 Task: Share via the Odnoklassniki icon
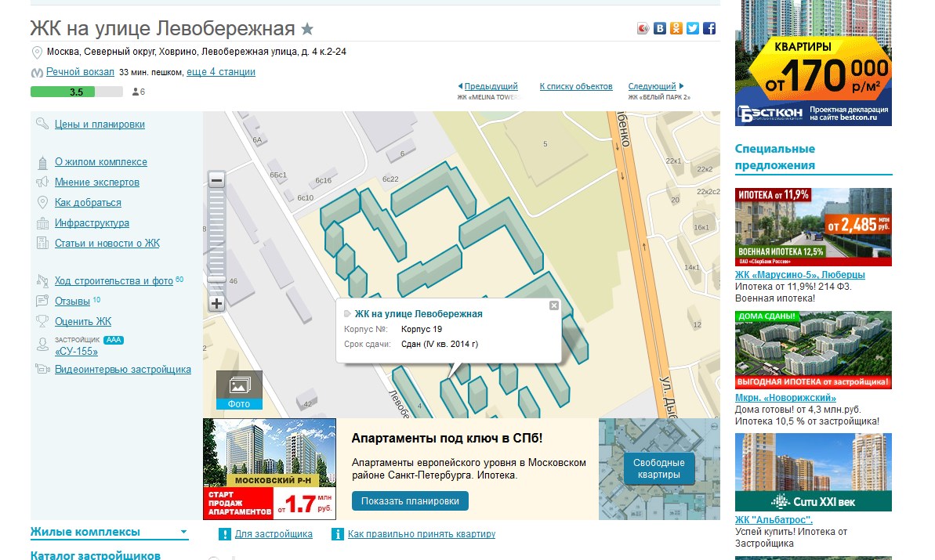point(676,29)
